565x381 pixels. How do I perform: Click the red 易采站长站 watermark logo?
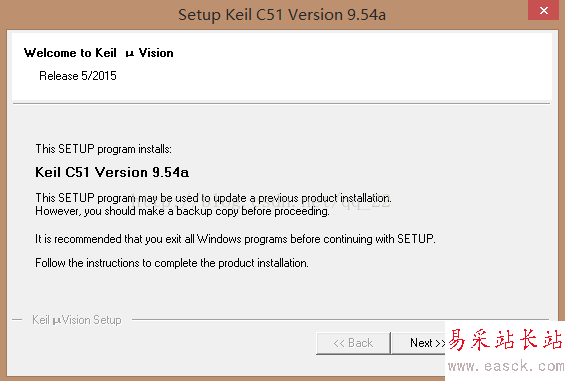click(505, 340)
